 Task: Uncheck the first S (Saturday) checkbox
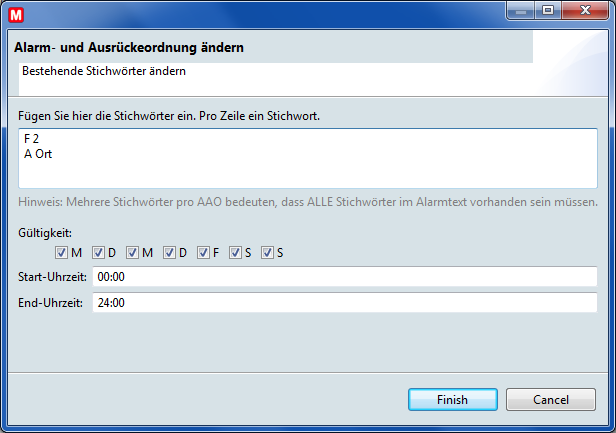[237, 253]
